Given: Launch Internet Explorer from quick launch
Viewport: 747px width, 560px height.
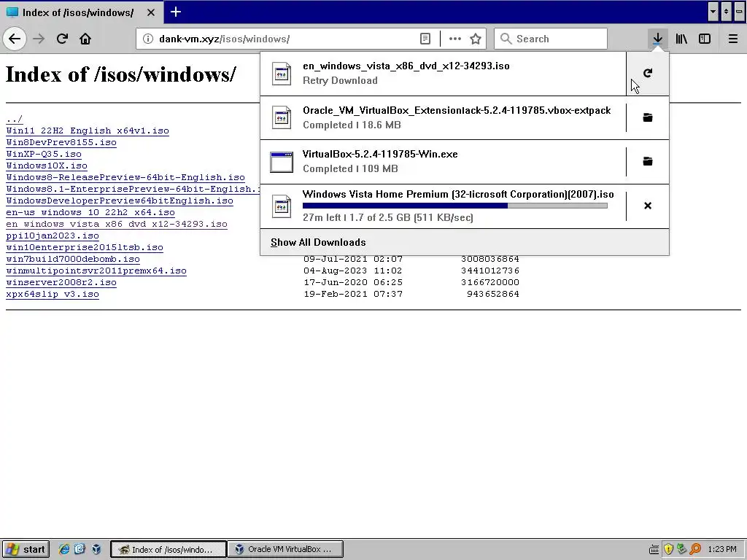Looking at the screenshot, I should click(64, 549).
